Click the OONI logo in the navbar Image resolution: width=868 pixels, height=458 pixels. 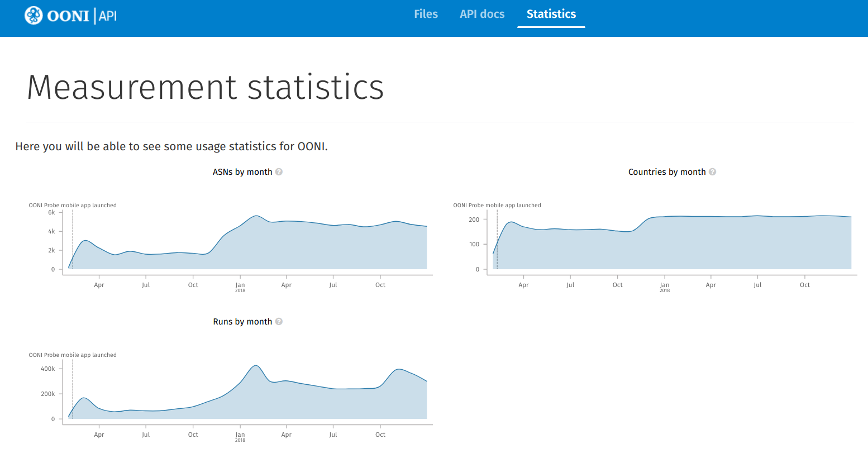(x=70, y=15)
